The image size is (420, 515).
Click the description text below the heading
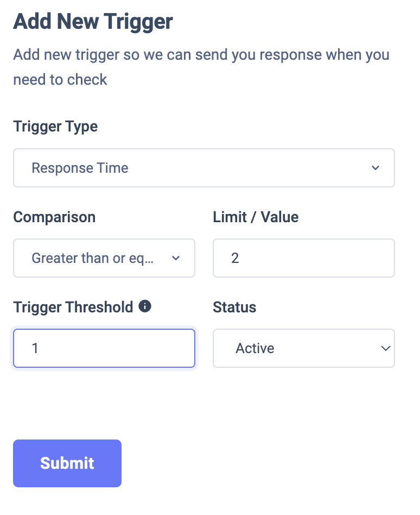point(201,67)
